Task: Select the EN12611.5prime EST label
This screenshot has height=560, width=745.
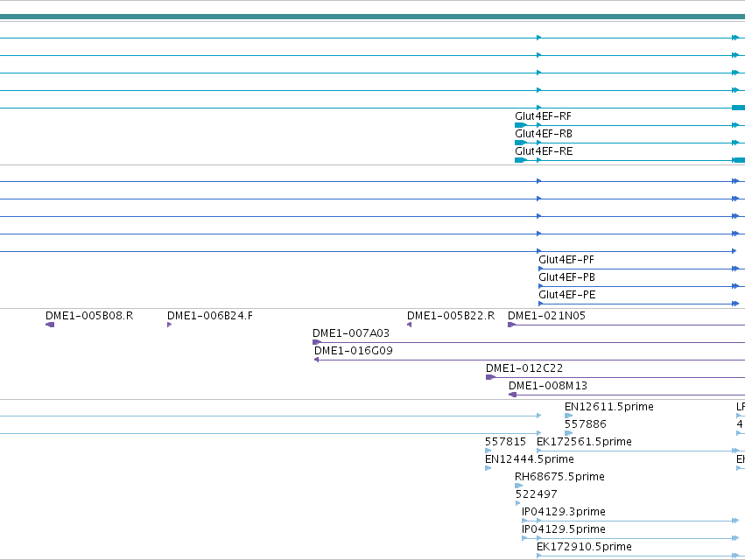Action: (x=609, y=407)
